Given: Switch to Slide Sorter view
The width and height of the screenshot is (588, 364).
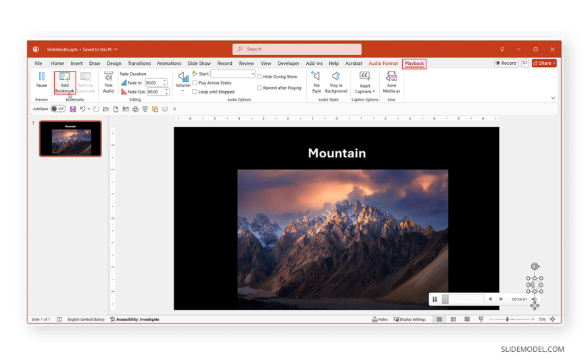Looking at the screenshot, I should [x=453, y=319].
